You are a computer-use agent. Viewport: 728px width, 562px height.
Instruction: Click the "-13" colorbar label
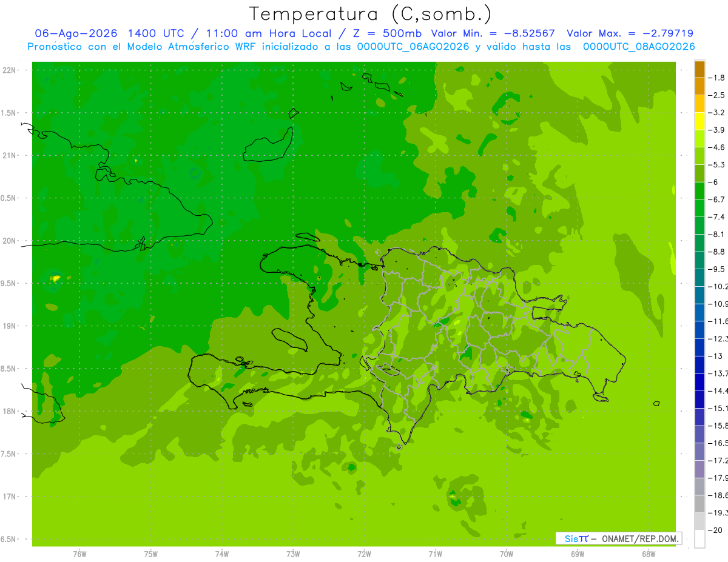pos(716,356)
